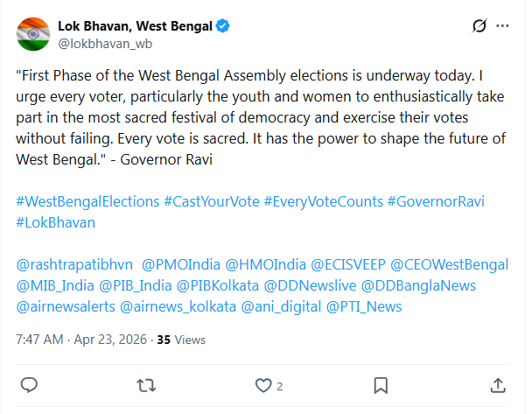Open the three-dot more options menu
The height and width of the screenshot is (414, 532).
click(x=502, y=26)
